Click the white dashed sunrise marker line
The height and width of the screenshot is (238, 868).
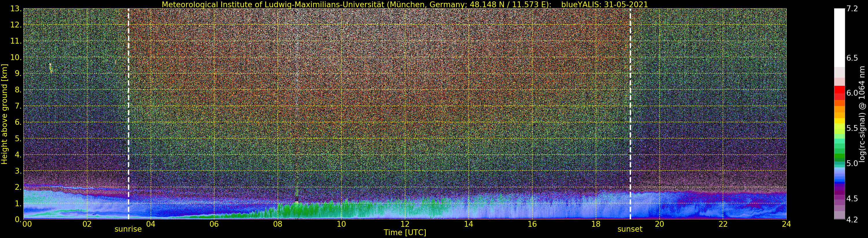click(x=128, y=114)
